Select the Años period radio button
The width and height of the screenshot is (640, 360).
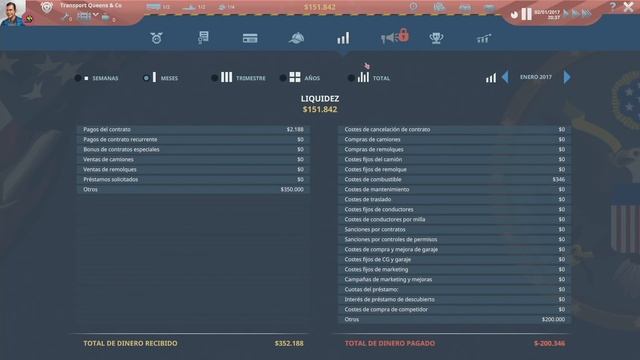pyautogui.click(x=283, y=78)
